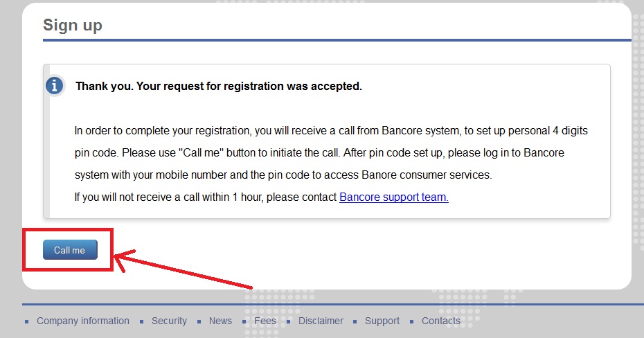This screenshot has width=644, height=338.
Task: Click the square bullet before Company information
Action: tap(27, 322)
